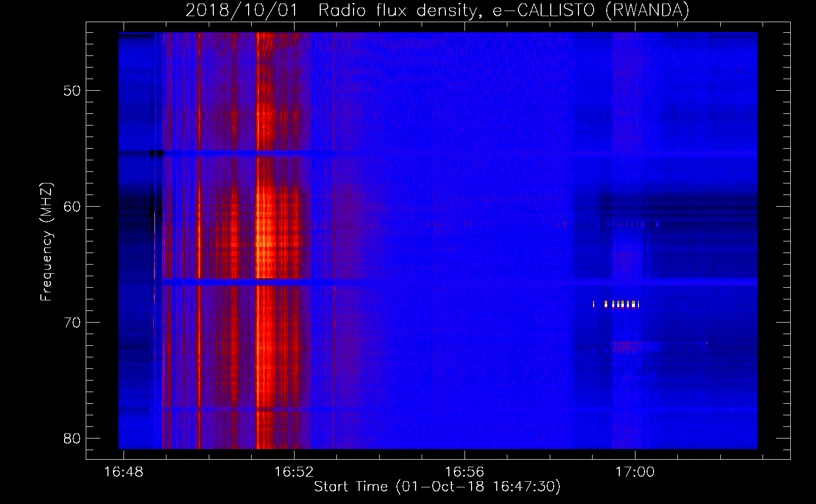
Task: Click the 70 frequency tick label
Action: pos(72,323)
